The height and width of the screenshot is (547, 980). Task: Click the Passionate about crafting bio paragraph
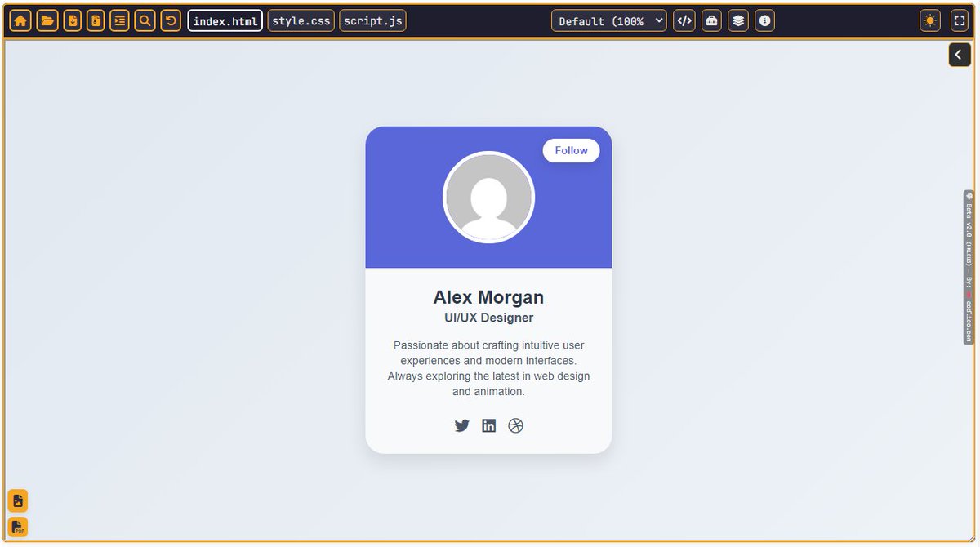[x=488, y=368]
